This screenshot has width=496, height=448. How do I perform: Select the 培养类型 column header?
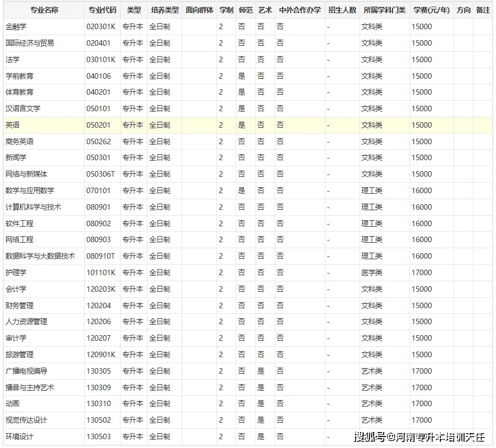click(x=165, y=10)
